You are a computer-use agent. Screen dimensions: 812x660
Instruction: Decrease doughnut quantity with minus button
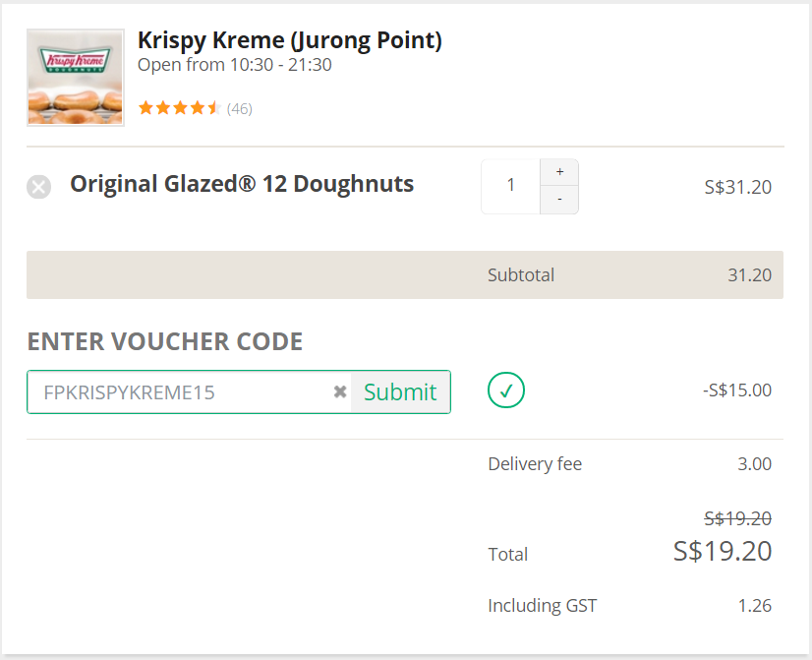[x=559, y=200]
